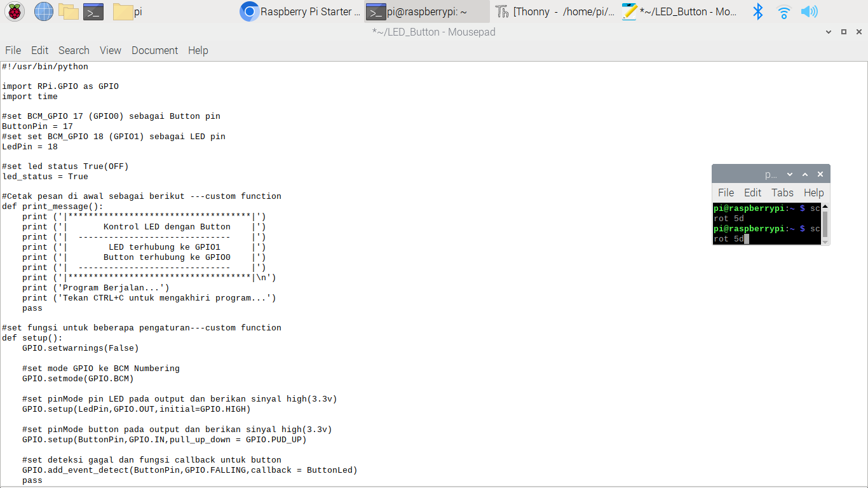Image resolution: width=868 pixels, height=488 pixels.
Task: Click the first prompt line in small terminal
Action: [x=767, y=208]
